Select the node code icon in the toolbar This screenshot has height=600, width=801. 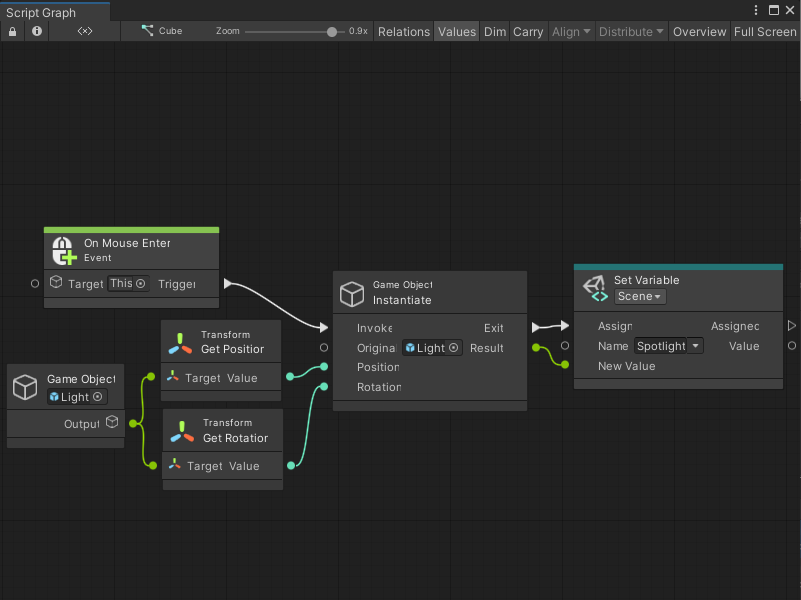83,31
